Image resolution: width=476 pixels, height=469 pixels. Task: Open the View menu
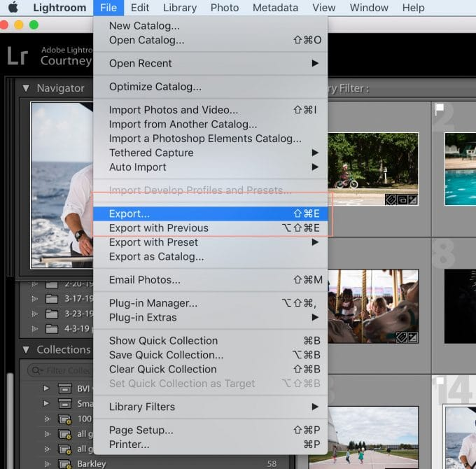pyautogui.click(x=324, y=8)
